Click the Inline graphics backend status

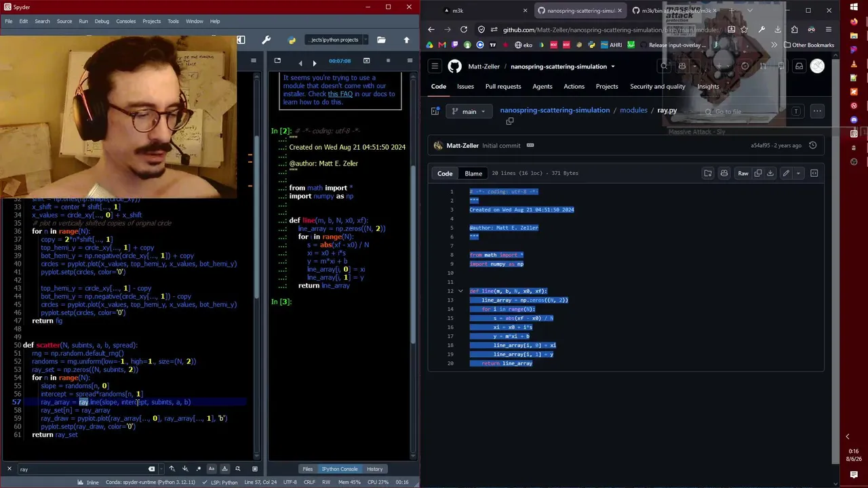coord(88,483)
